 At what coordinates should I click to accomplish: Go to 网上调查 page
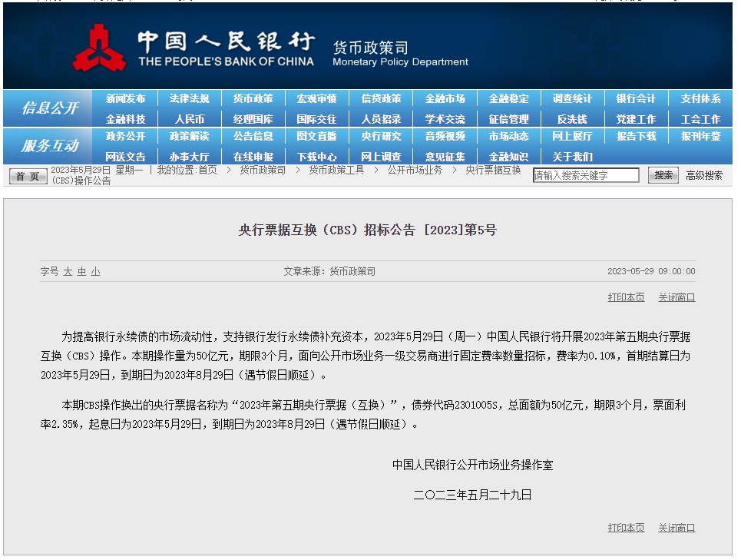pyautogui.click(x=381, y=157)
